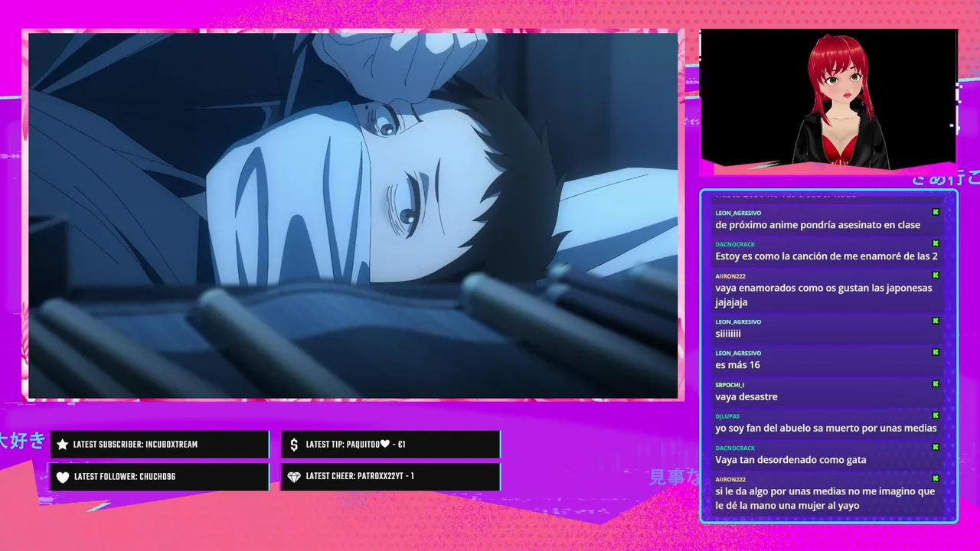The height and width of the screenshot is (551, 980).
Task: Click green badge on 'siiiiiiii' message
Action: click(x=936, y=321)
